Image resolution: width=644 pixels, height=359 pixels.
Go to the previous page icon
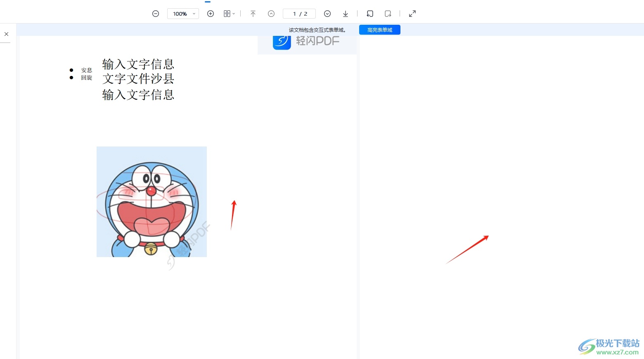[271, 14]
